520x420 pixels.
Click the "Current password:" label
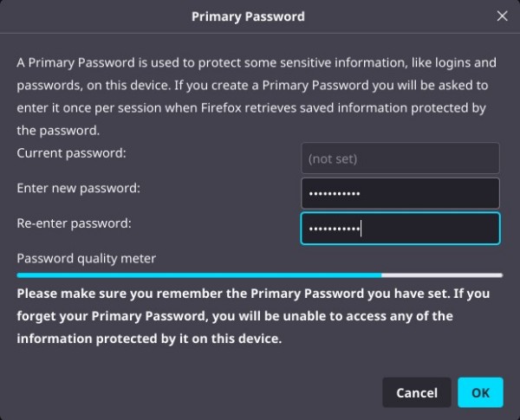point(72,153)
